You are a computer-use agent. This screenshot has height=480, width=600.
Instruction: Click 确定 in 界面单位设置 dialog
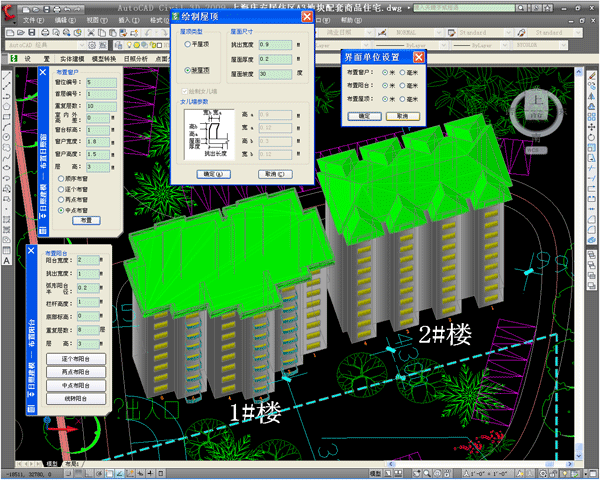tap(364, 116)
